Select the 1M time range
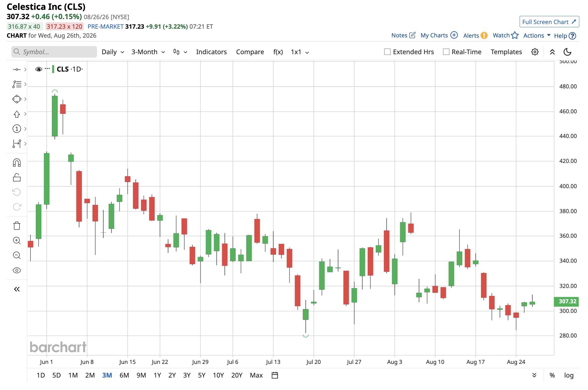The image size is (588, 390). pyautogui.click(x=73, y=376)
